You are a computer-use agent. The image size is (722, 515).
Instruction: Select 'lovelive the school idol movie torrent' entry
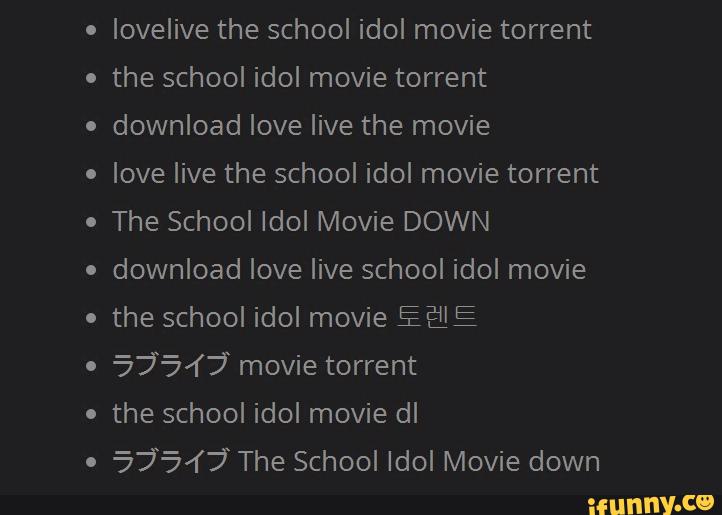click(352, 29)
